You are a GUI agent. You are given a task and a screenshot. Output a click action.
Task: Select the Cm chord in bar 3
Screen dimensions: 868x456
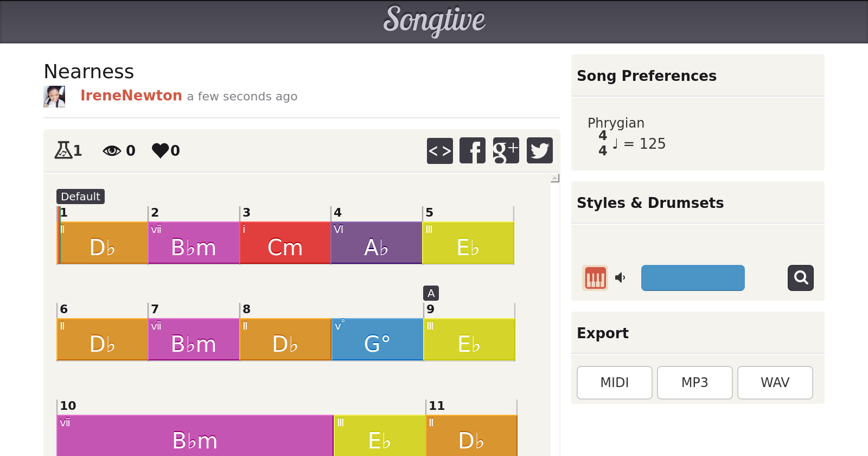pyautogui.click(x=285, y=243)
